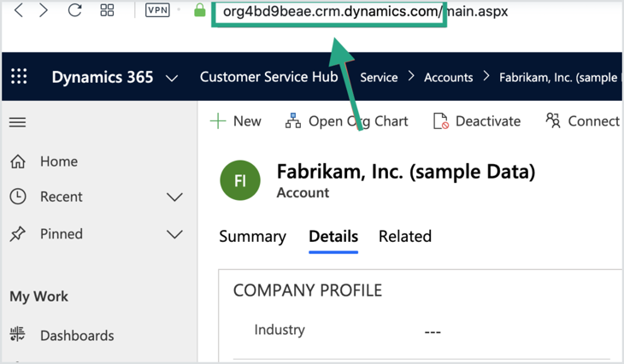Collapse the sidebar with hamburger icon

[17, 122]
